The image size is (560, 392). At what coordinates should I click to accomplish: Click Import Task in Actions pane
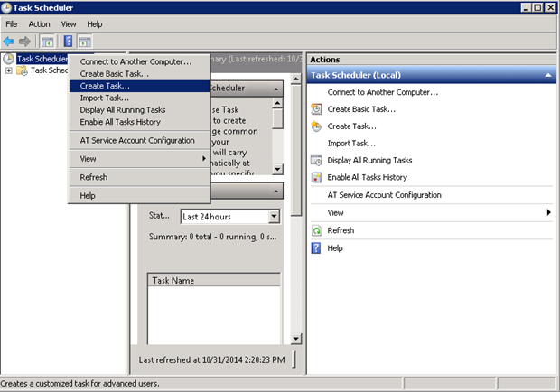click(x=351, y=144)
